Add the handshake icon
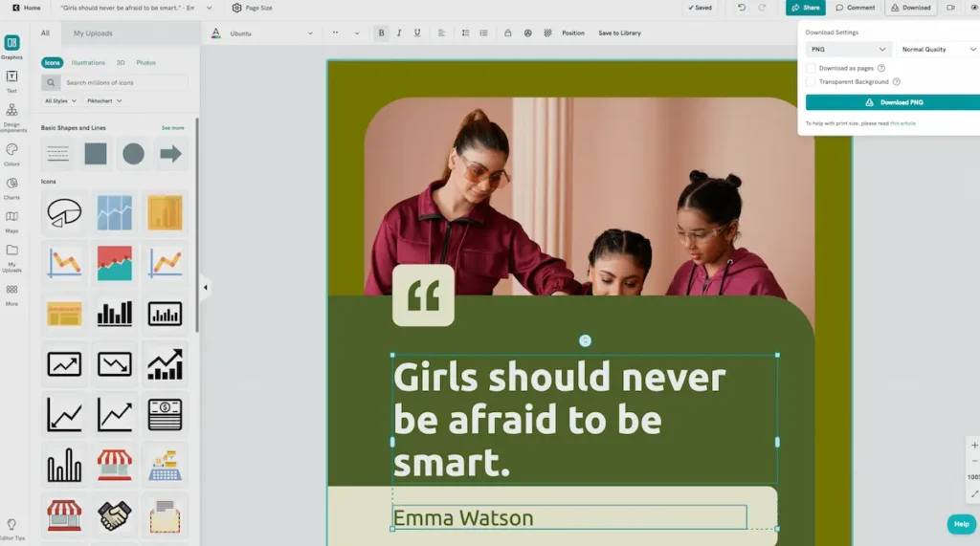Screen dimensions: 980x546 point(115,515)
